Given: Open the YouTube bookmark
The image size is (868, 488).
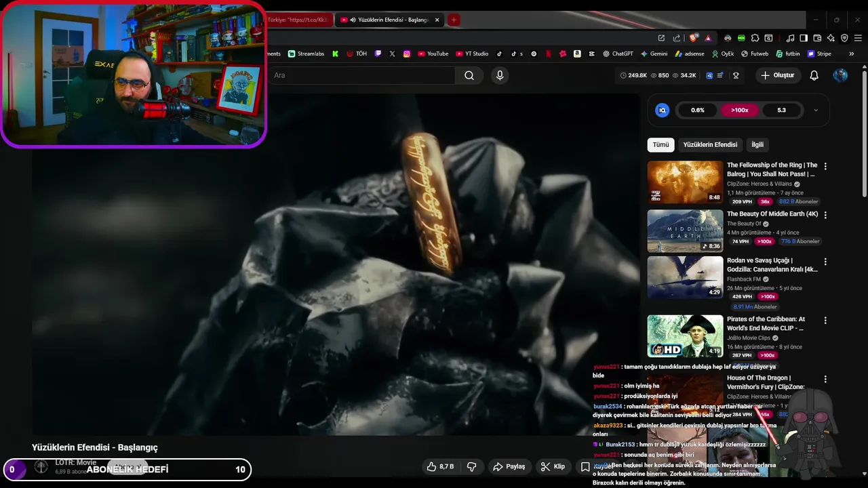Looking at the screenshot, I should [x=433, y=54].
